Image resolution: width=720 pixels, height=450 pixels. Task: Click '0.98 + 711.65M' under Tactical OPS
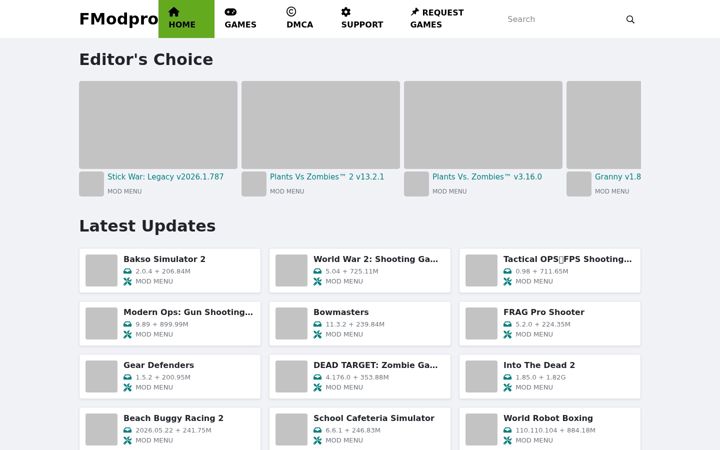[x=542, y=271]
